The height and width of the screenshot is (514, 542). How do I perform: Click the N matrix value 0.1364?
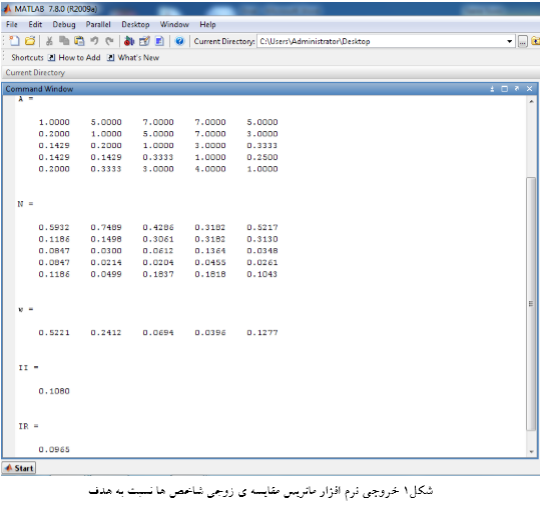coord(210,251)
